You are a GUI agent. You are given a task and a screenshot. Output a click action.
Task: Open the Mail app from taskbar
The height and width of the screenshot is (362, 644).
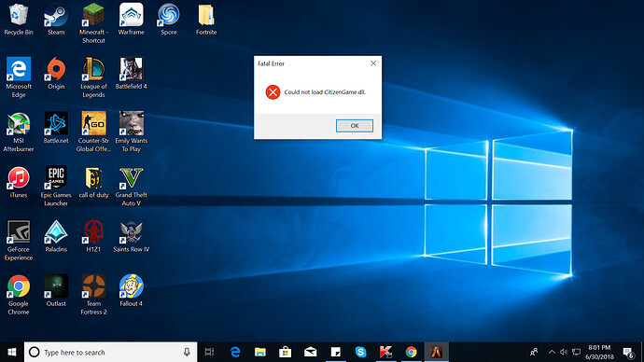311,352
